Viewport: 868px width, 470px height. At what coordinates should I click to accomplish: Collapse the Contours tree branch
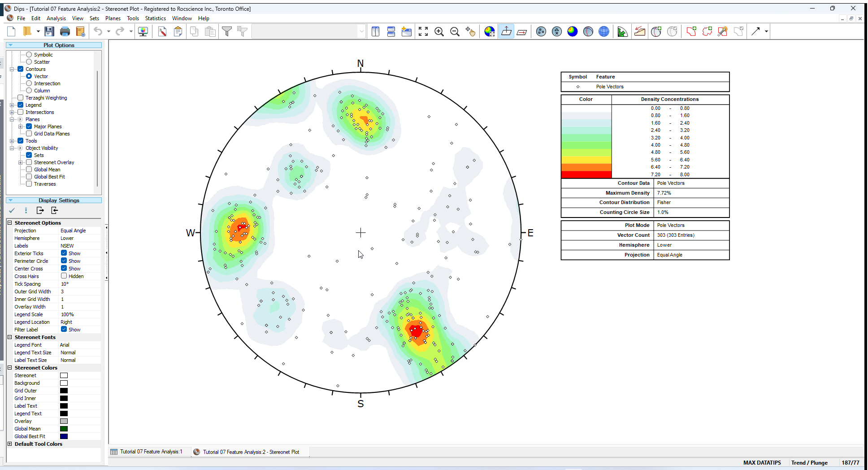click(x=12, y=69)
